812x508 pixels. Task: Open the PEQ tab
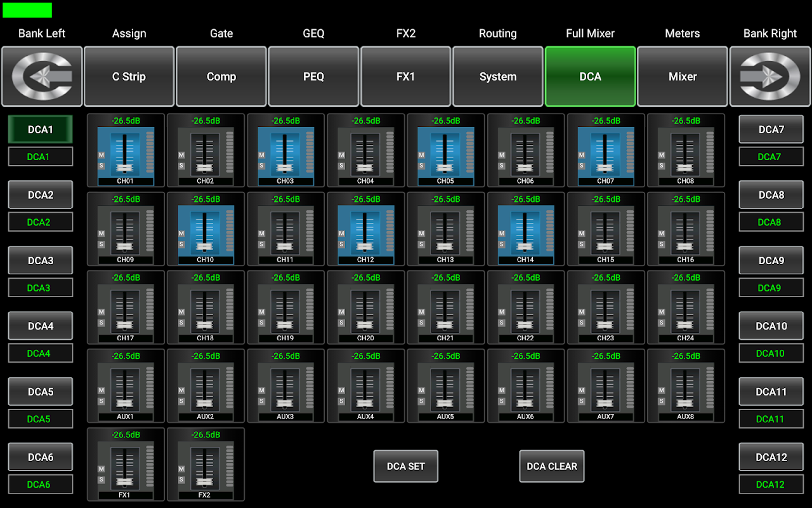tap(313, 76)
